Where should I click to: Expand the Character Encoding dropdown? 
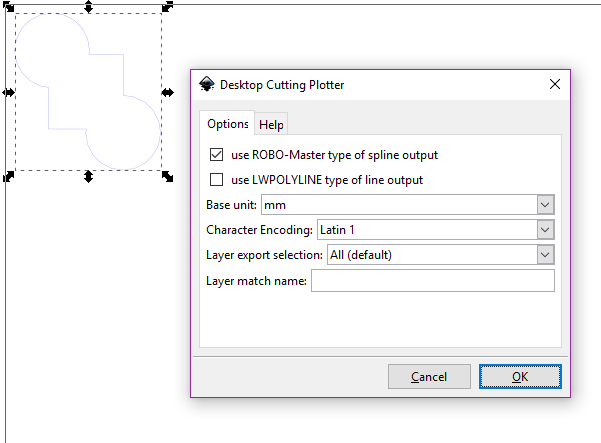[436, 230]
